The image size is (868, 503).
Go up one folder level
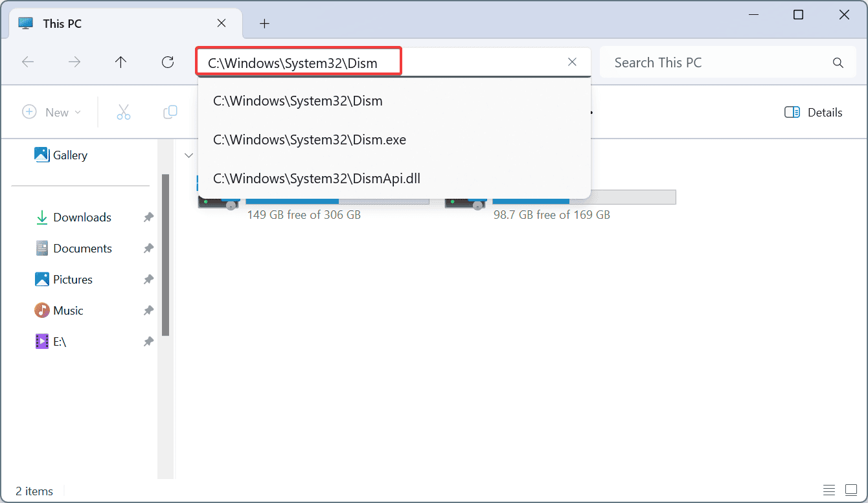click(120, 62)
